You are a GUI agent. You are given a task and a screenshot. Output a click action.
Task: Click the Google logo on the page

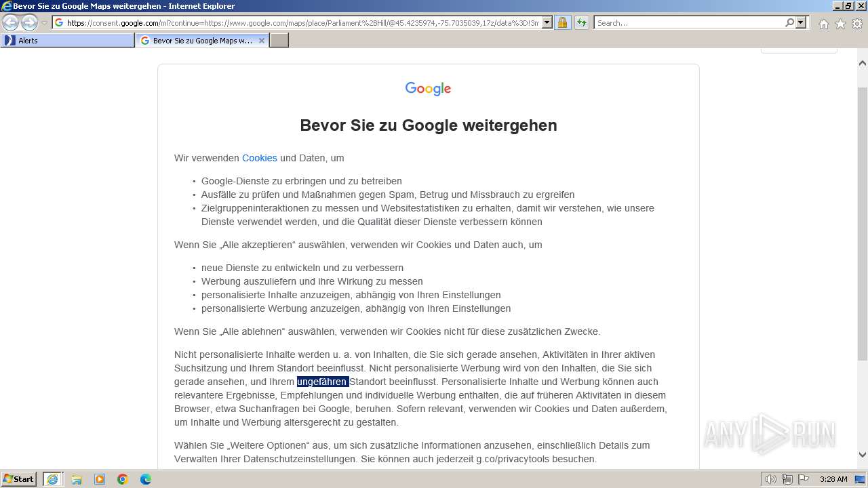428,89
